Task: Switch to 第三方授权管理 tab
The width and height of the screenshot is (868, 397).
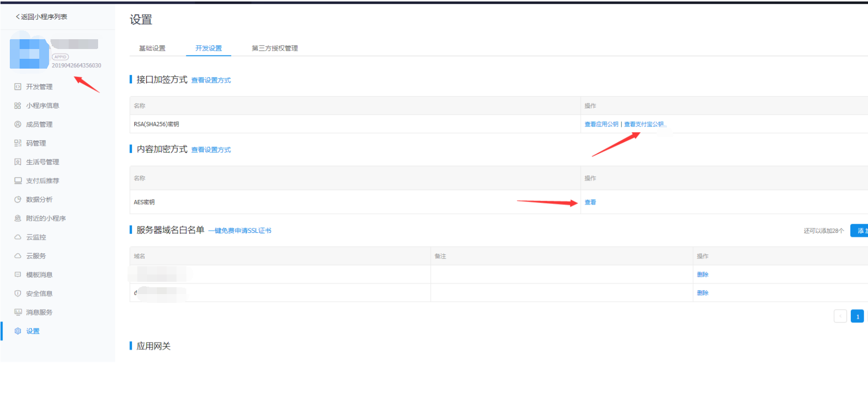Action: click(275, 48)
